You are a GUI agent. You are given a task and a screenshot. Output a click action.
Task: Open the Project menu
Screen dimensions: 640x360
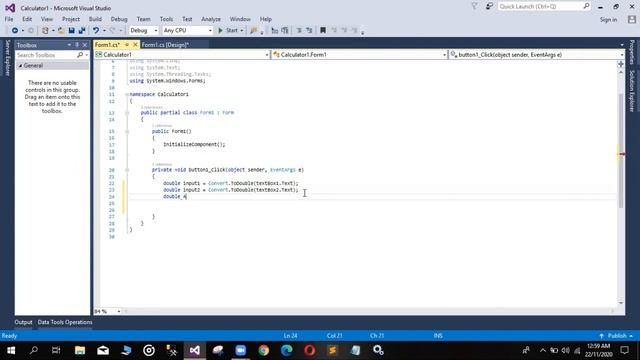(71, 19)
